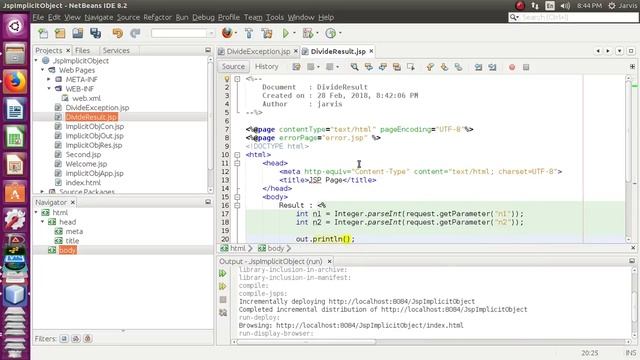
Task: Click Find Next Occurrence icon
Action: (382, 67)
